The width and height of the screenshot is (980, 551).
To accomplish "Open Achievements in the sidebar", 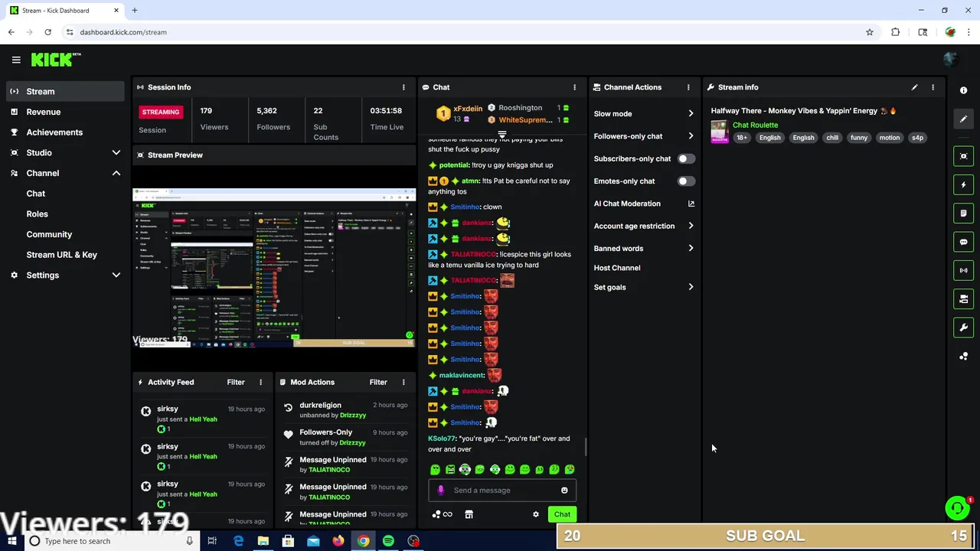I will tap(64, 132).
